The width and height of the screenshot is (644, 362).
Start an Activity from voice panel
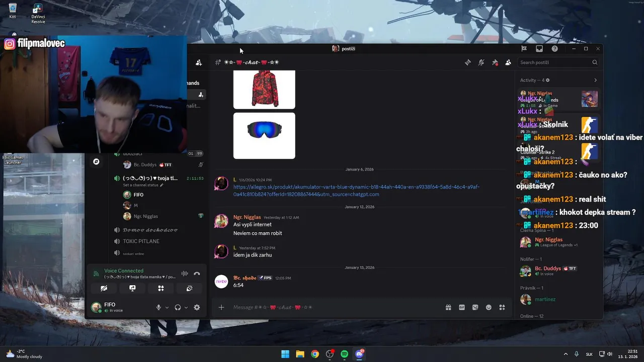point(161,288)
